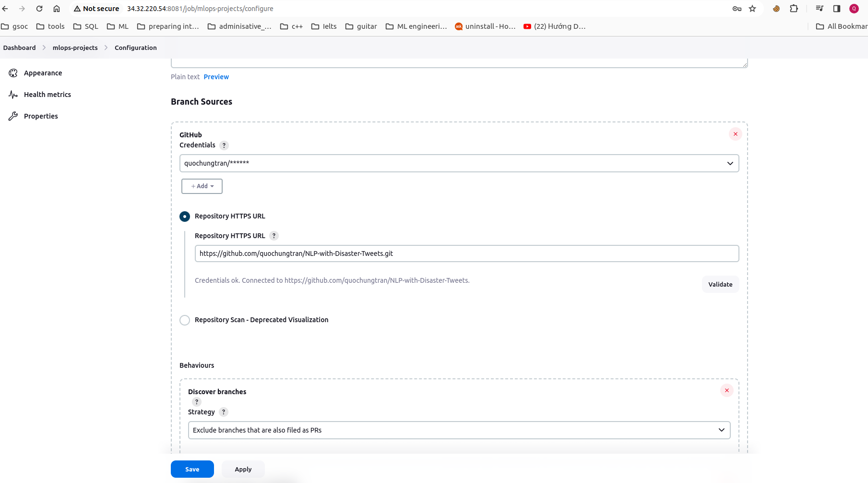Save the configuration

click(192, 469)
